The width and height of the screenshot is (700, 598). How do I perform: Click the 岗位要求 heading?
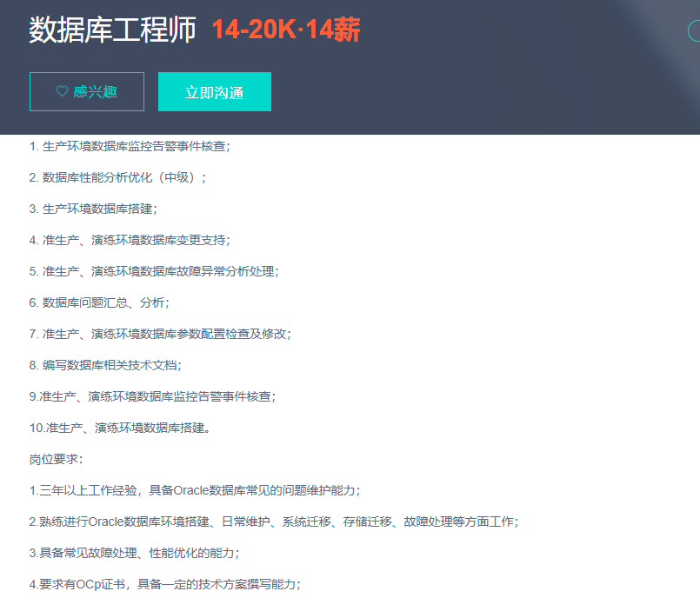click(x=57, y=459)
